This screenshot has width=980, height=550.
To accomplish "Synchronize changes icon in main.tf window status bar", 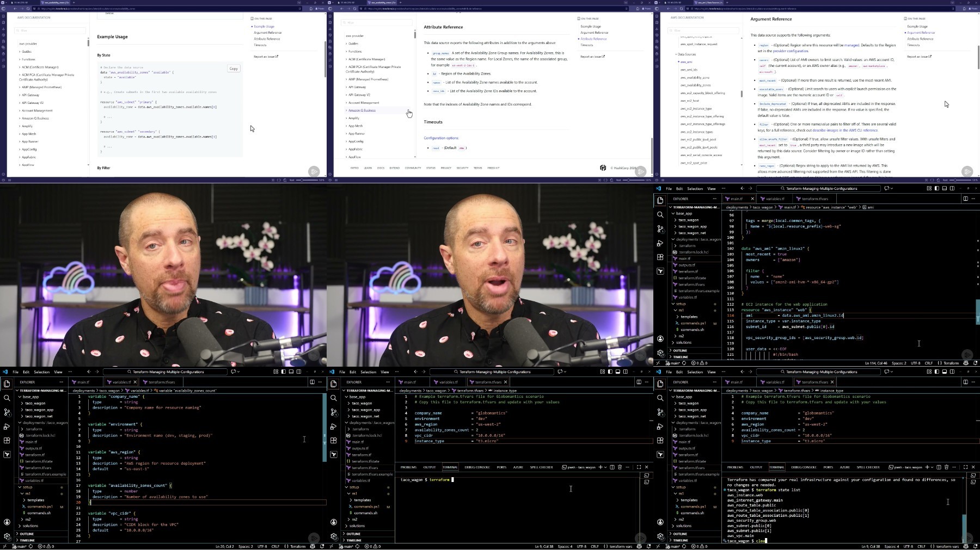I will (684, 363).
